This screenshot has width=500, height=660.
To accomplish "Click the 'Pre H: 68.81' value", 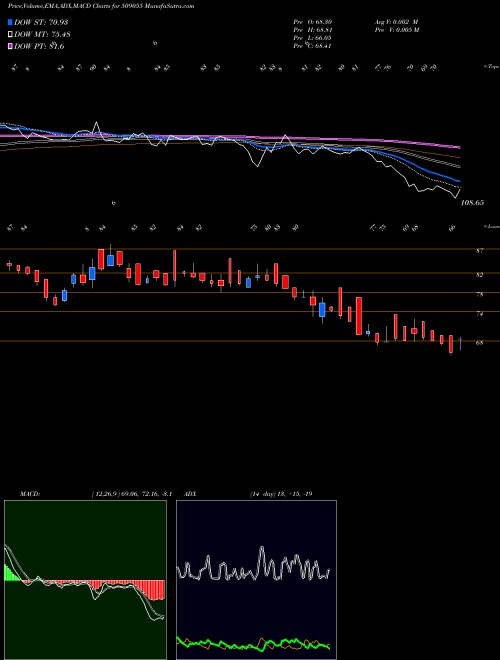I will [312, 30].
